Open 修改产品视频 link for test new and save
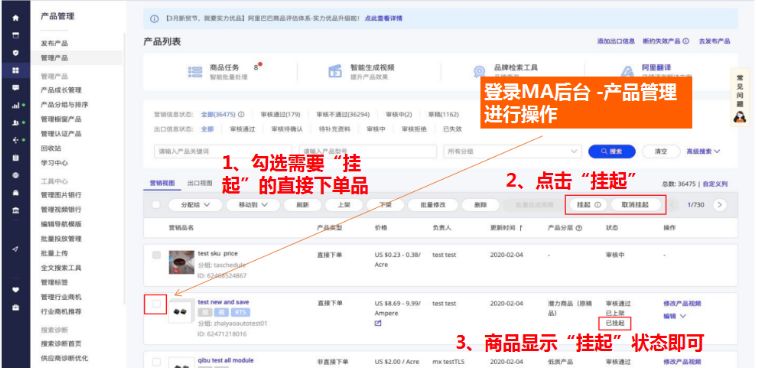This screenshot has width=757, height=380. coord(682,304)
